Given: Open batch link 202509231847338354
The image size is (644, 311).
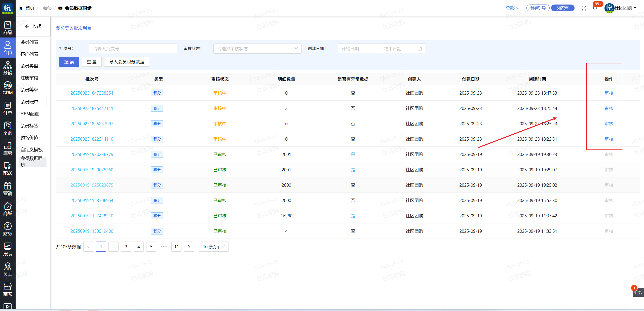Looking at the screenshot, I should click(92, 93).
